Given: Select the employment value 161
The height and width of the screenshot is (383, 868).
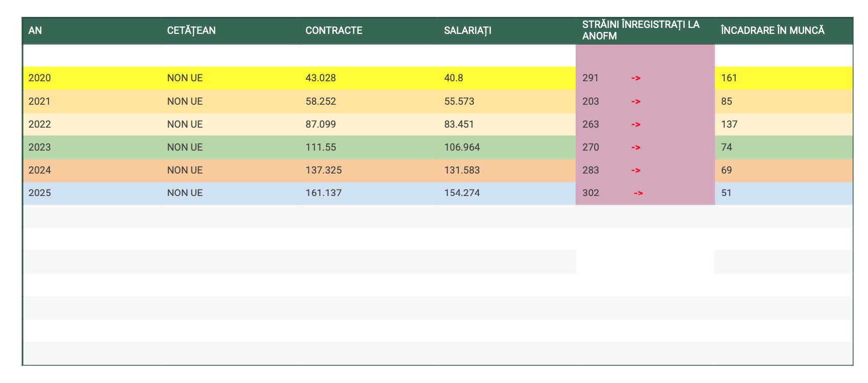Looking at the screenshot, I should click(x=729, y=78).
